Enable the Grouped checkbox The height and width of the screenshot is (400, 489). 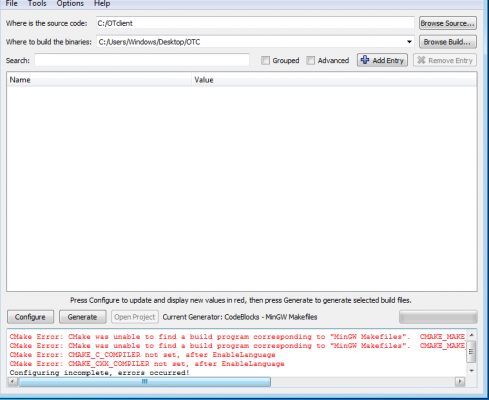pos(265,60)
